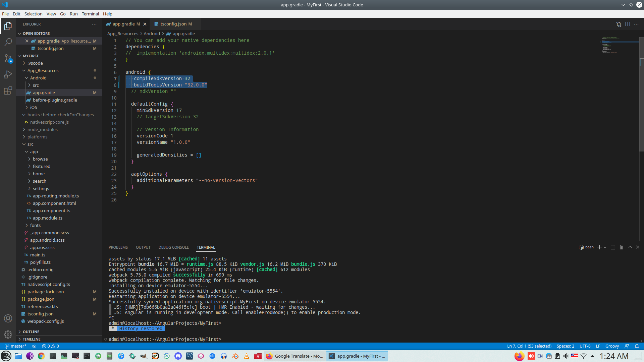Open the Manage gear icon
The height and width of the screenshot is (362, 644).
click(8, 334)
